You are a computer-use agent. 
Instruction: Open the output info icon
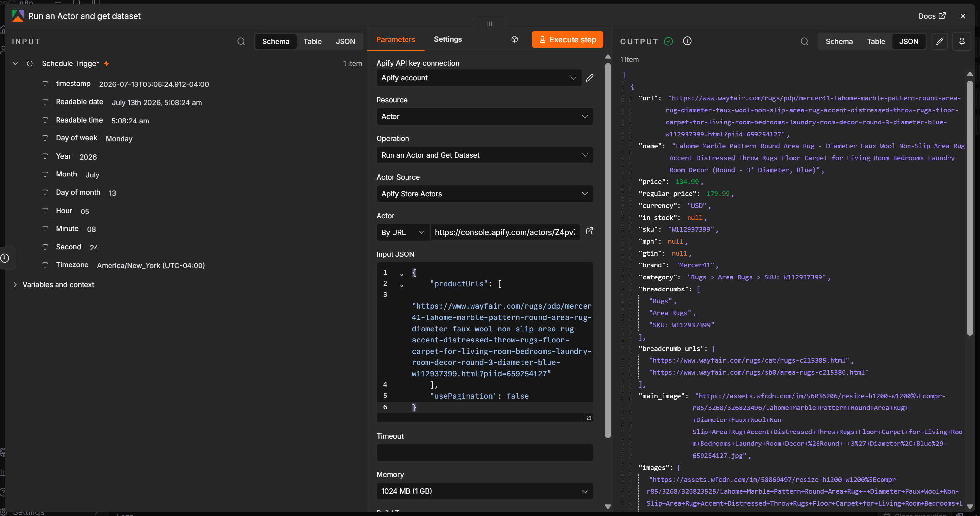coord(687,41)
